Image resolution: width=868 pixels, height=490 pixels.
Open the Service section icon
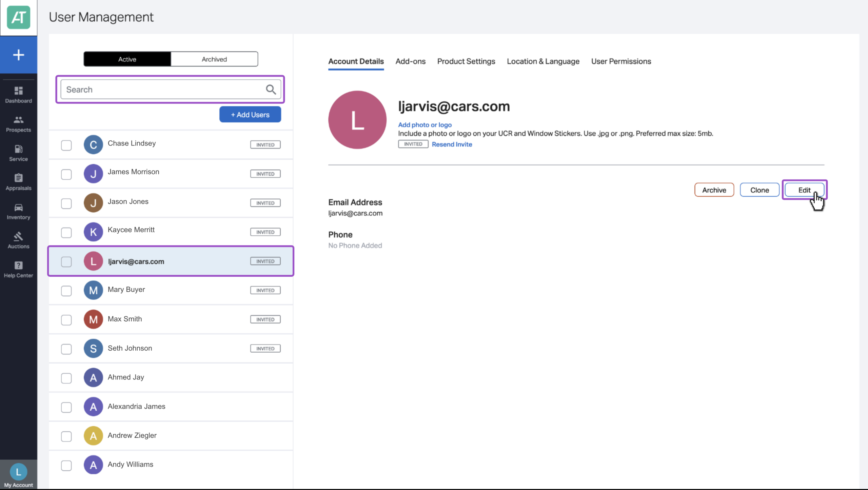(x=18, y=149)
